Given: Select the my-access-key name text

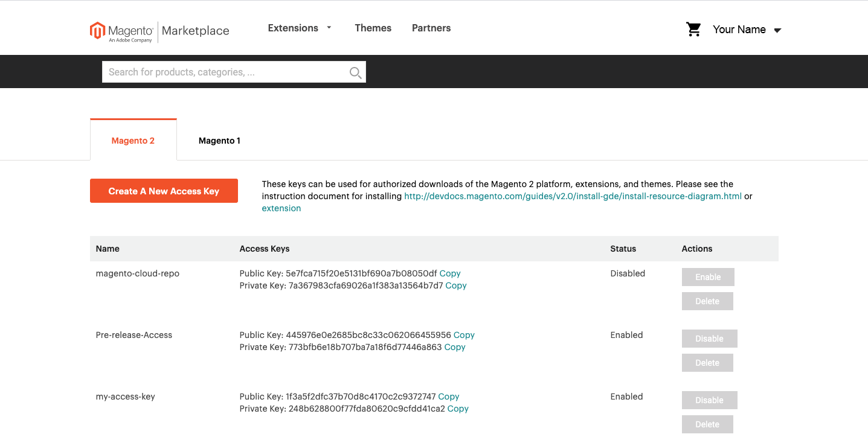Looking at the screenshot, I should click(126, 397).
